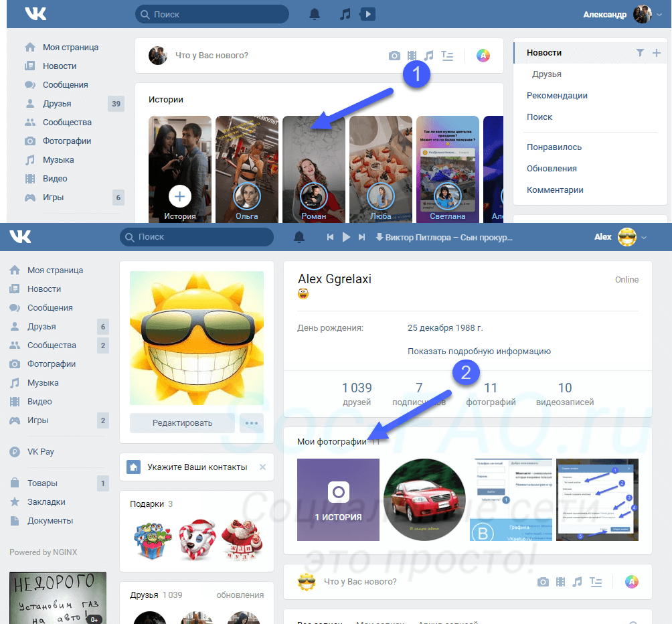The image size is (672, 624).
Task: Open the filter funnel icon beside Новости
Action: point(640,53)
